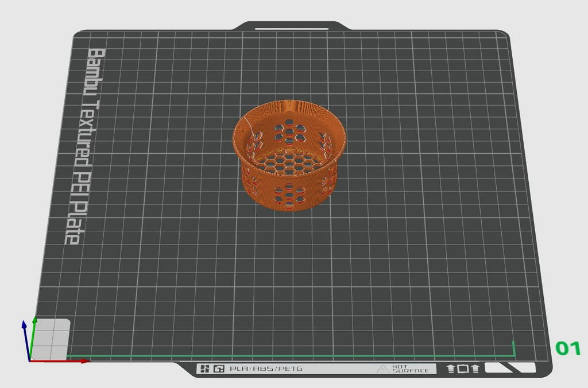Image resolution: width=588 pixels, height=388 pixels.
Task: Click the rectangle icon between the up arrows
Action: pos(463,368)
